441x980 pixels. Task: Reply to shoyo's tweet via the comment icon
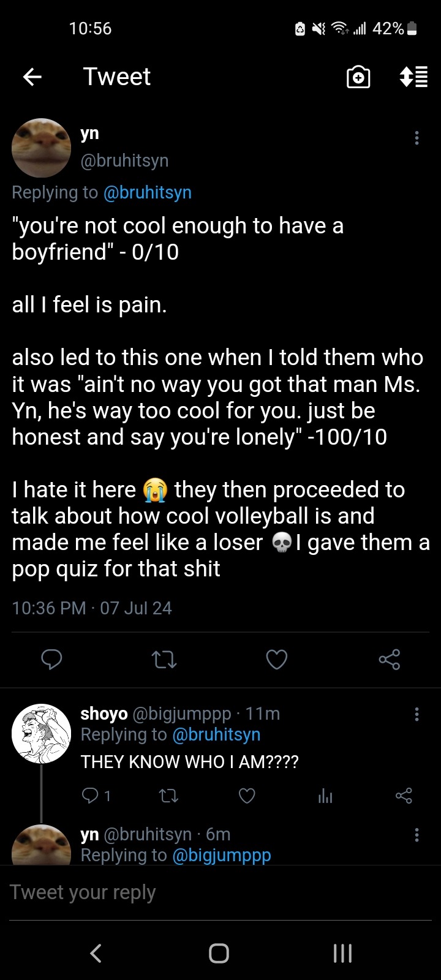90,796
